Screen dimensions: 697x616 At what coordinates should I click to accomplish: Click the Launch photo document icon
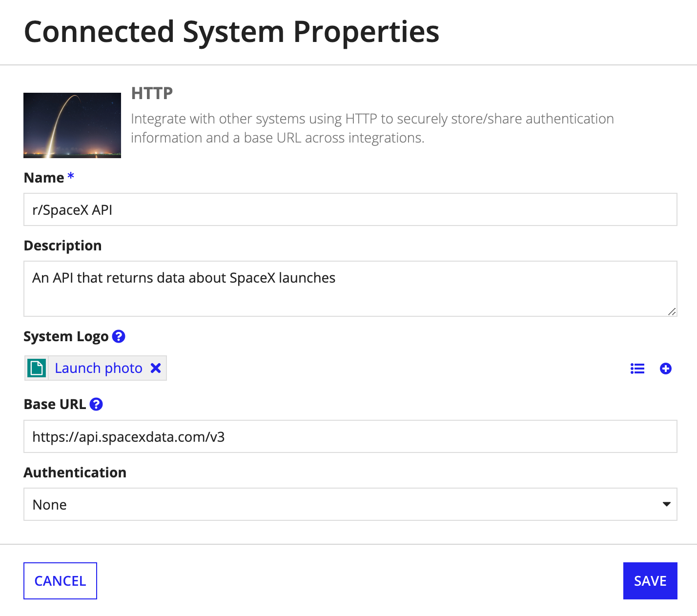tap(37, 368)
